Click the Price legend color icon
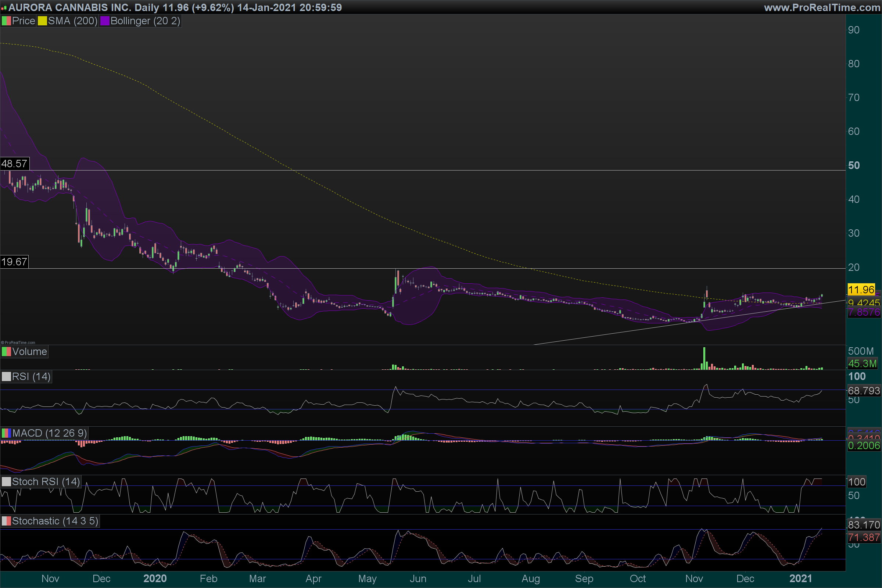The image size is (882, 588). (6, 21)
